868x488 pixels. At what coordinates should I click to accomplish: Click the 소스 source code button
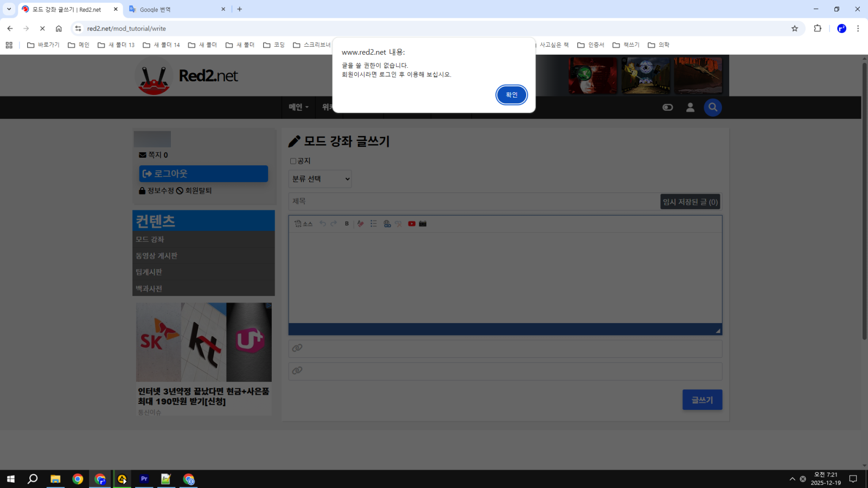coord(303,224)
